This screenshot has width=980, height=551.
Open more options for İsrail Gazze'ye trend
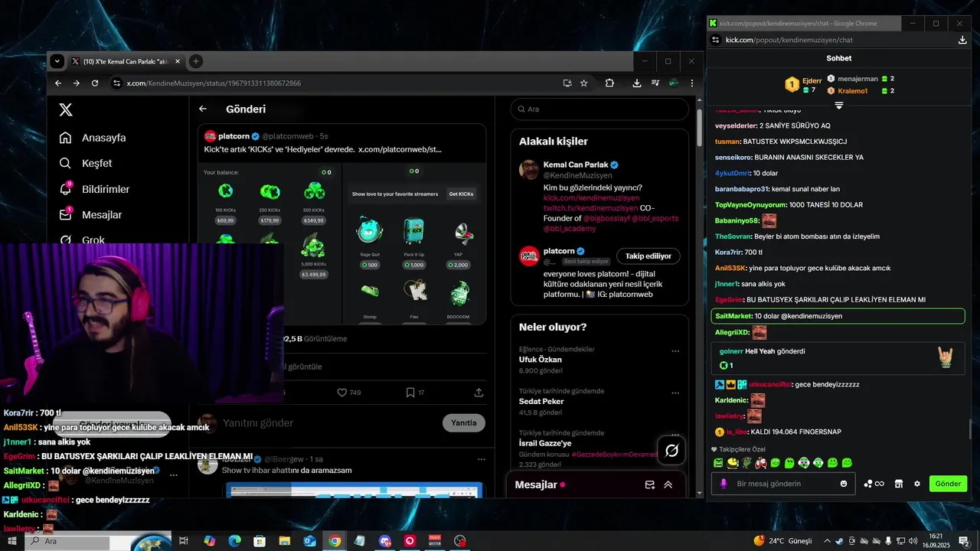click(675, 435)
